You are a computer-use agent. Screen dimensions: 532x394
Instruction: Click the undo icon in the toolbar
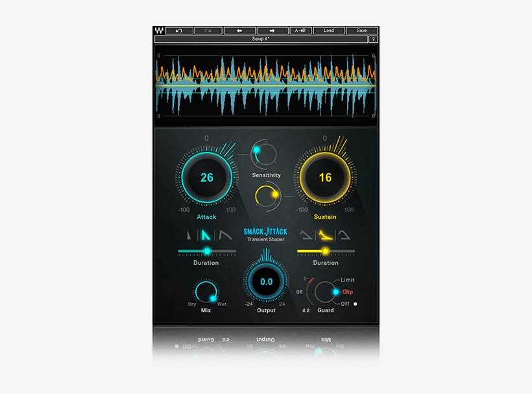click(x=180, y=31)
